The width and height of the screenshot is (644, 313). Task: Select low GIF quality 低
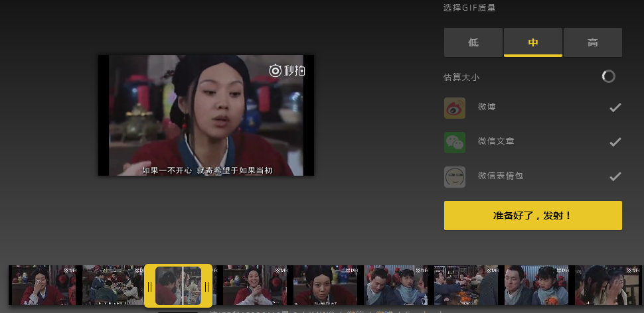pos(473,42)
